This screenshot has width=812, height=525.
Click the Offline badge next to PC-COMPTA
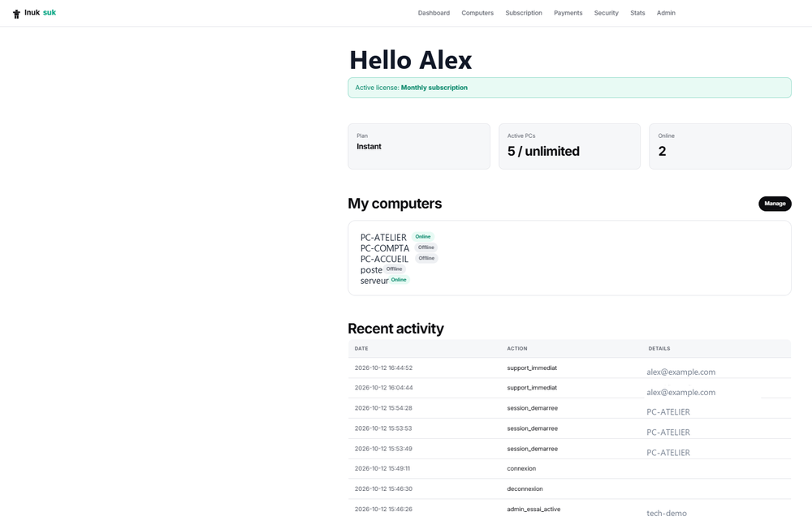pos(426,247)
